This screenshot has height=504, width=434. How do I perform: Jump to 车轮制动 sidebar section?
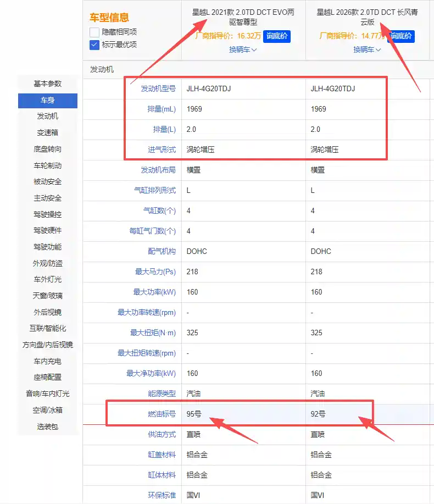click(x=48, y=165)
